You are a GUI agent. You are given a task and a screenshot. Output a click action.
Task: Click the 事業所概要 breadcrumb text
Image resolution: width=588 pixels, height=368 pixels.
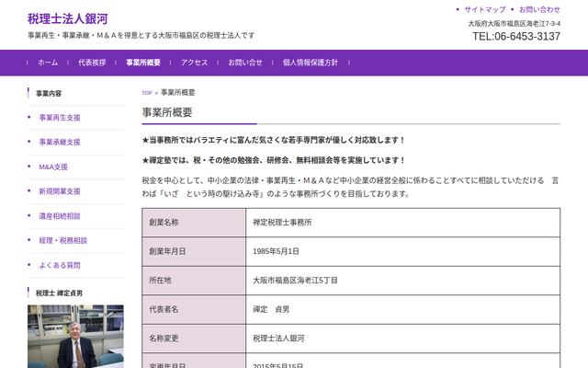[x=177, y=92]
